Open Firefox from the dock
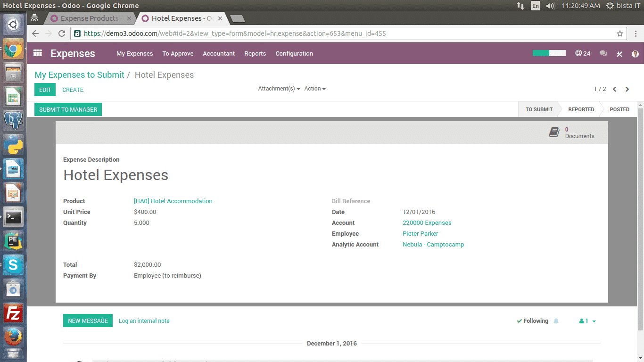The width and height of the screenshot is (644, 362). (x=13, y=337)
